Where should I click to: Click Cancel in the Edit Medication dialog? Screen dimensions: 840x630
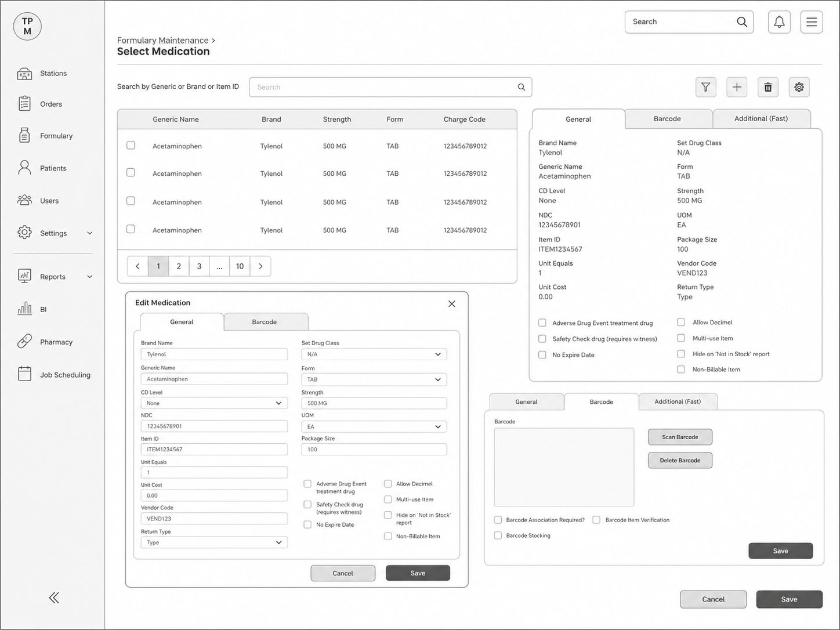(343, 573)
